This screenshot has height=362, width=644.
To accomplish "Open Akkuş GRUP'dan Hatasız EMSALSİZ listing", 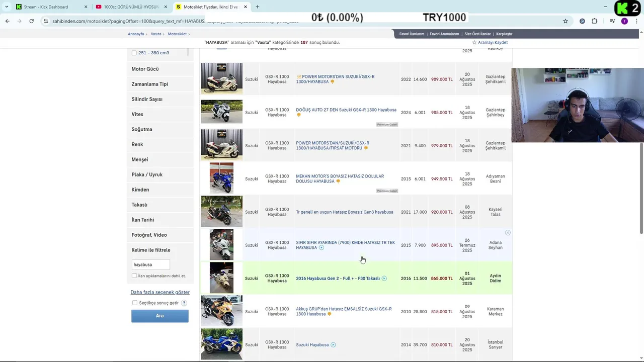I will [x=344, y=311].
